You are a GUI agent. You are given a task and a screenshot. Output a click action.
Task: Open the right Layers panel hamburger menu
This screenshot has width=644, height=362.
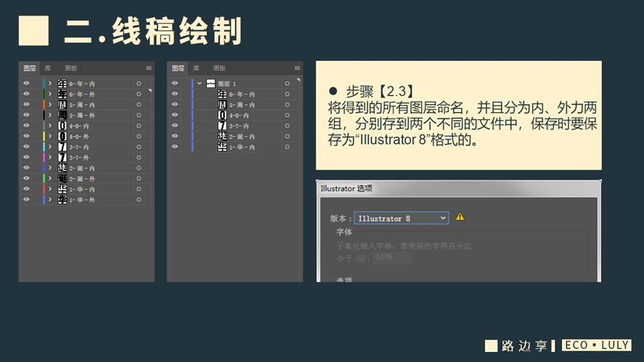297,68
